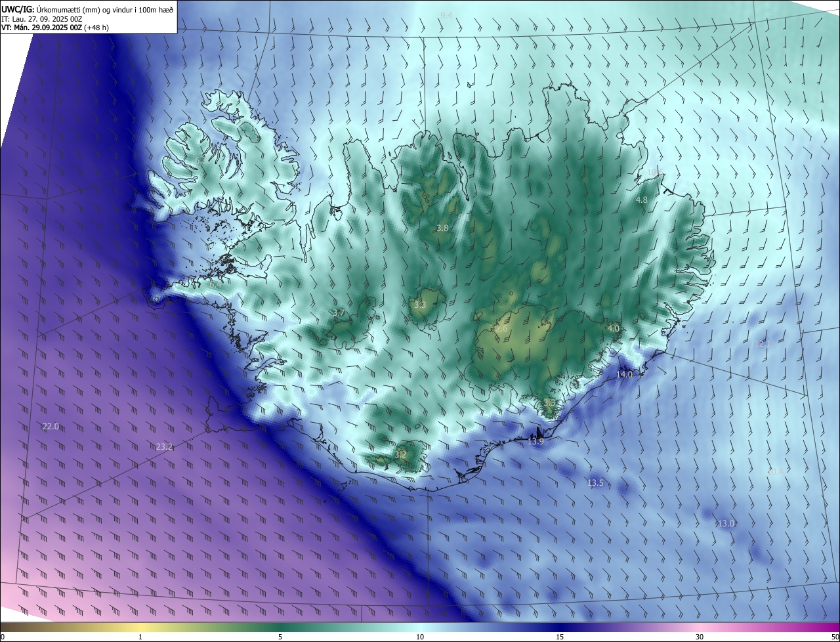840x642 pixels.
Task: Click the colorbar tick labeled 1
Action: coord(140,637)
